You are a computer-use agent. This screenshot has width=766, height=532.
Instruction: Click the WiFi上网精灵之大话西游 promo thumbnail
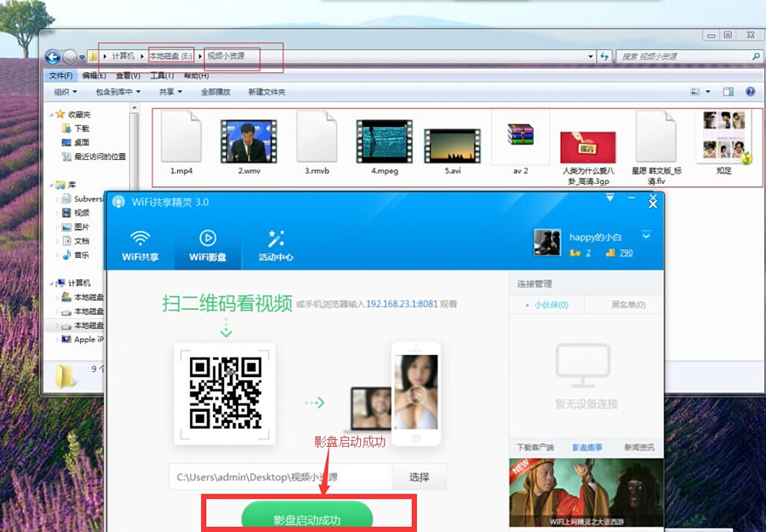coord(586,493)
